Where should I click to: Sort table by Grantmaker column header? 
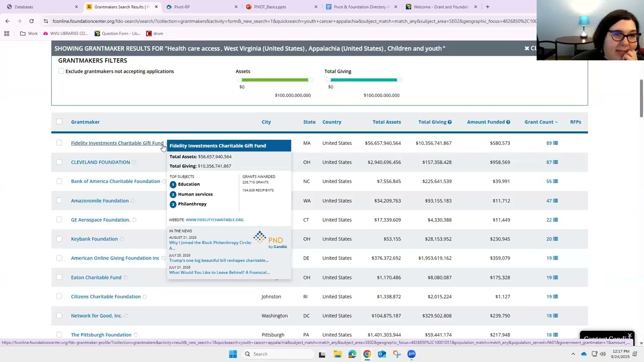[x=85, y=122]
